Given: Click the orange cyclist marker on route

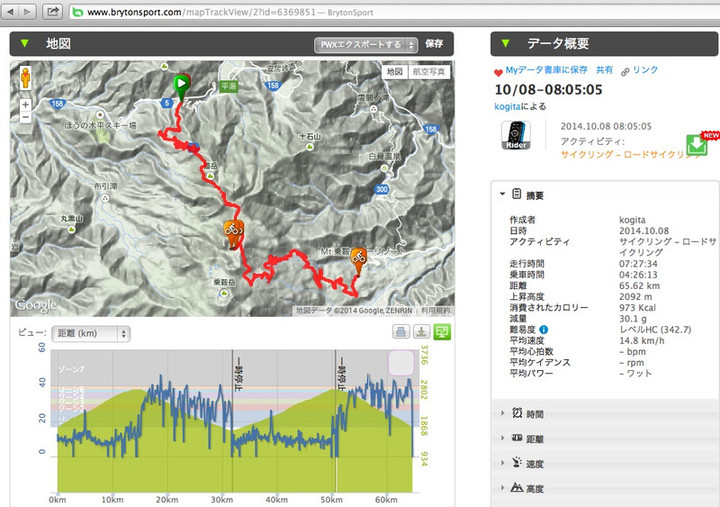Looking at the screenshot, I should (232, 232).
